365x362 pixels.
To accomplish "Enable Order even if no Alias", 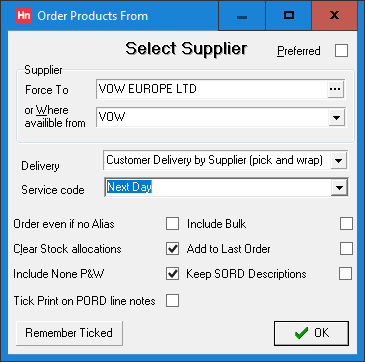I will point(172,224).
